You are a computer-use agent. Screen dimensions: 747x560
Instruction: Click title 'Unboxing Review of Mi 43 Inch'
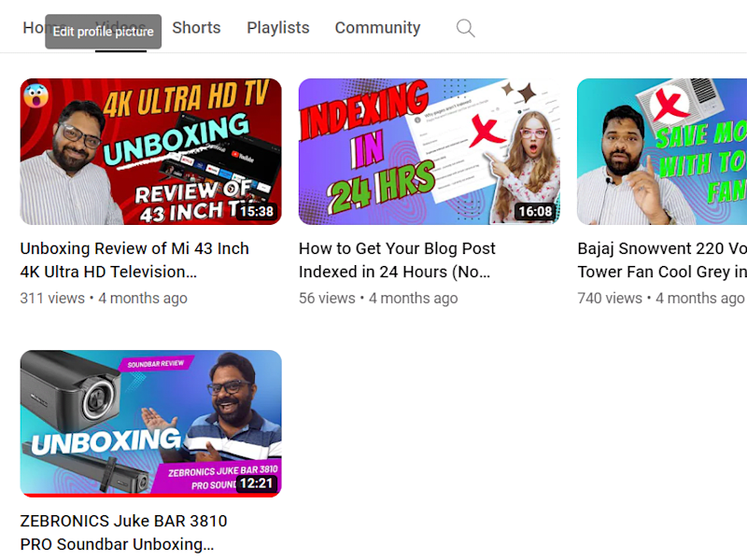[134, 260]
